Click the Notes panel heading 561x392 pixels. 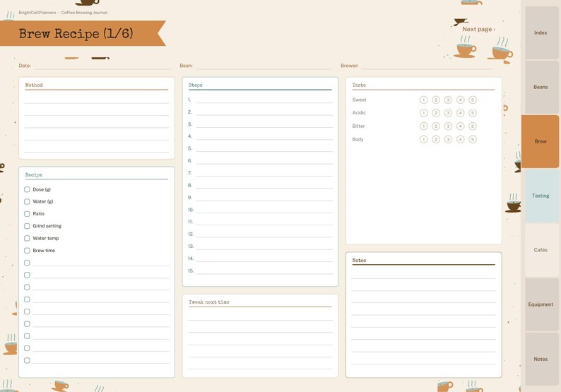click(x=359, y=261)
